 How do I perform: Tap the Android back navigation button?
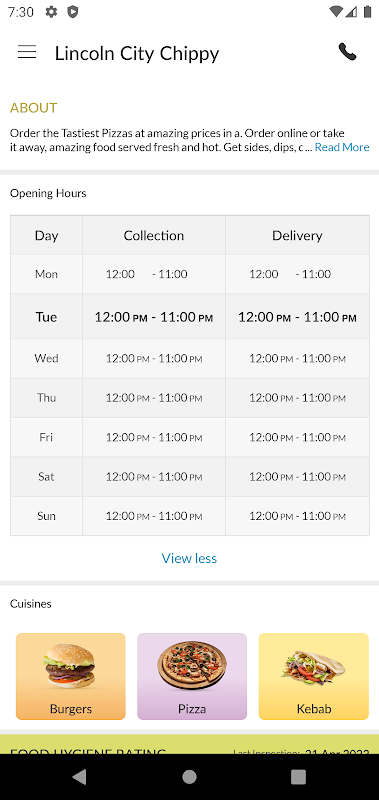80,777
